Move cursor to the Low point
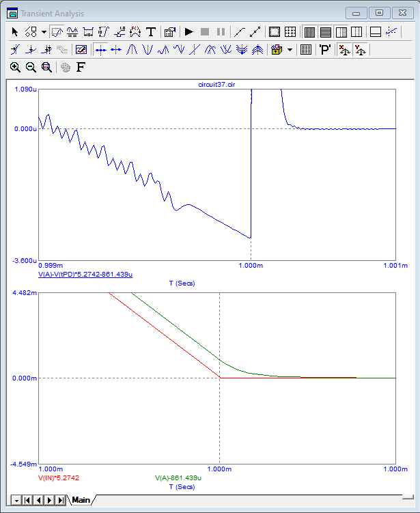This screenshot has width=420, height=513. [x=179, y=50]
